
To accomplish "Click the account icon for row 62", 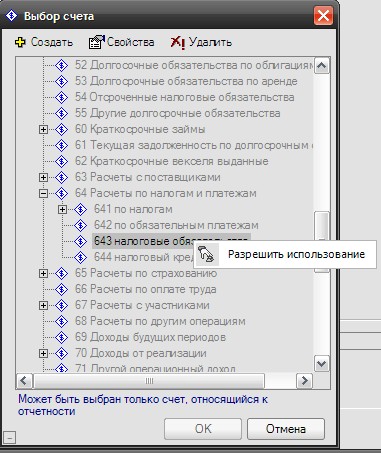I will (x=61, y=161).
